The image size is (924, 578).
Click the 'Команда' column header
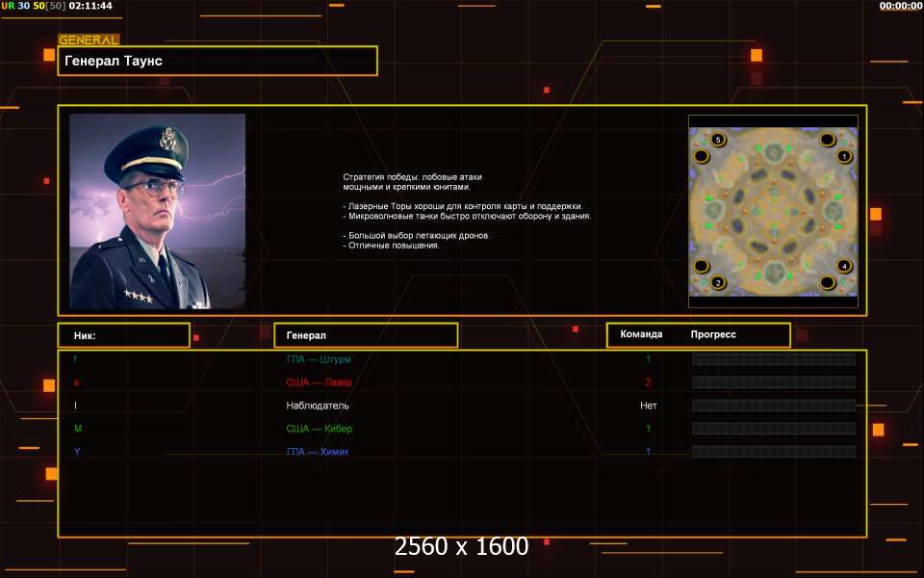click(x=641, y=334)
